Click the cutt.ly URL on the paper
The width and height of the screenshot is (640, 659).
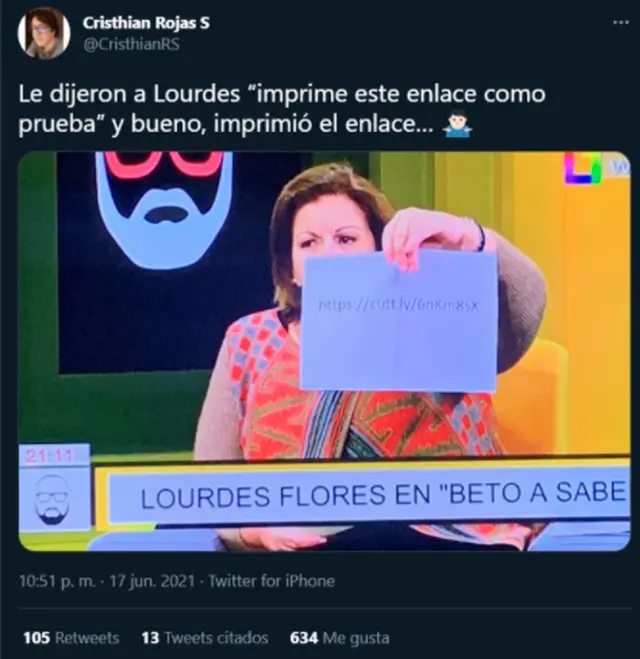pyautogui.click(x=398, y=304)
